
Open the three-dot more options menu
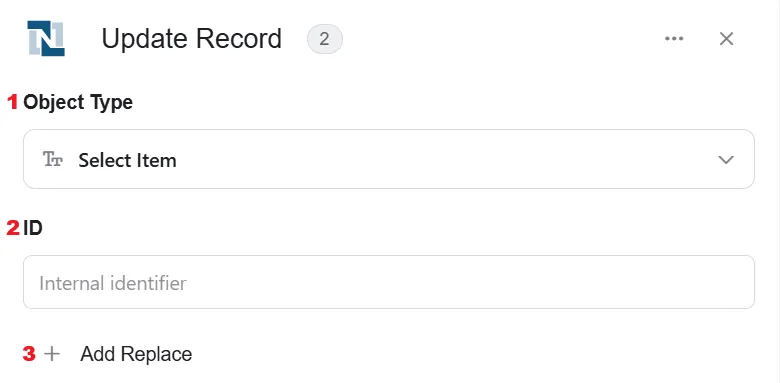tap(674, 38)
